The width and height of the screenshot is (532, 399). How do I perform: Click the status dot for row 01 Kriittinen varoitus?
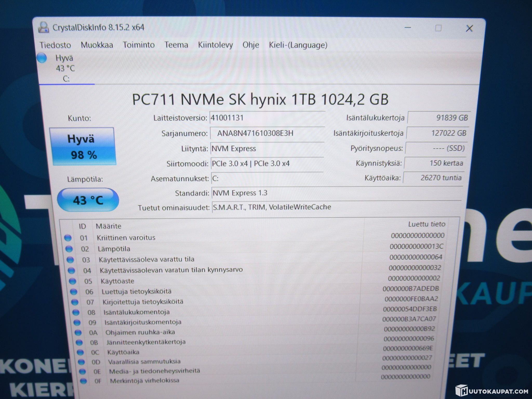click(68, 238)
